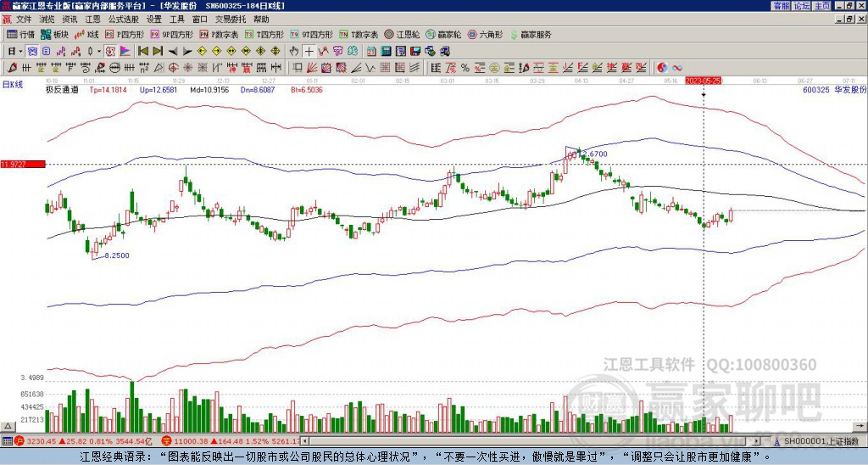The height and width of the screenshot is (465, 868).
Task: Click the SH000001 上证指数 status entry
Action: 816,441
